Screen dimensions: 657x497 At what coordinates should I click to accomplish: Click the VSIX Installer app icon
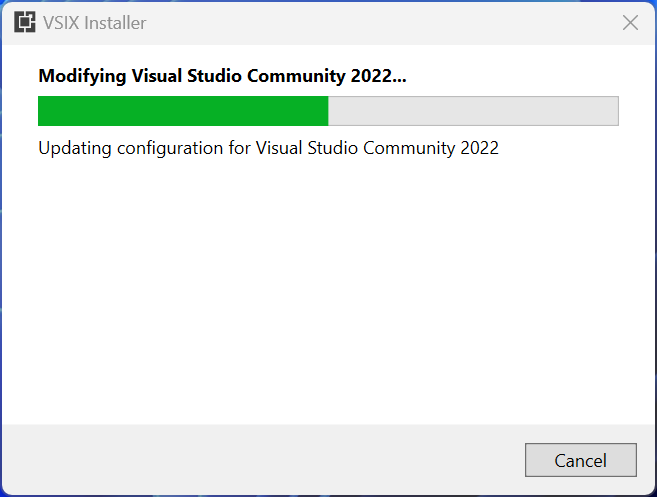[25, 22]
